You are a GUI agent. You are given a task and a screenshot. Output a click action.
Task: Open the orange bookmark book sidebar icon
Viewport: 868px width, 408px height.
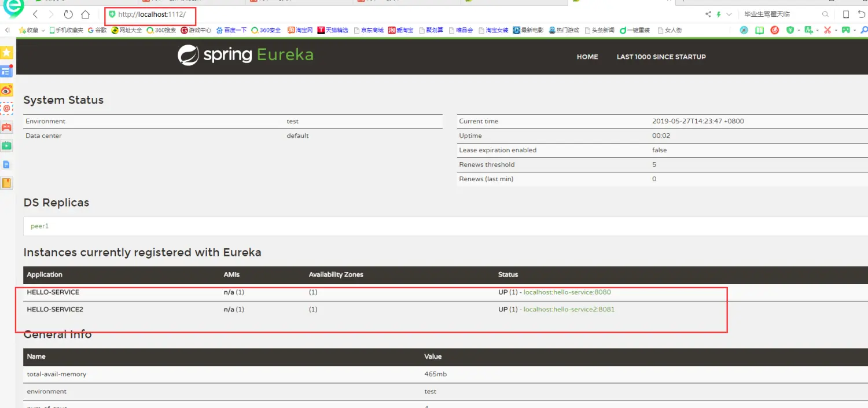coord(6,183)
